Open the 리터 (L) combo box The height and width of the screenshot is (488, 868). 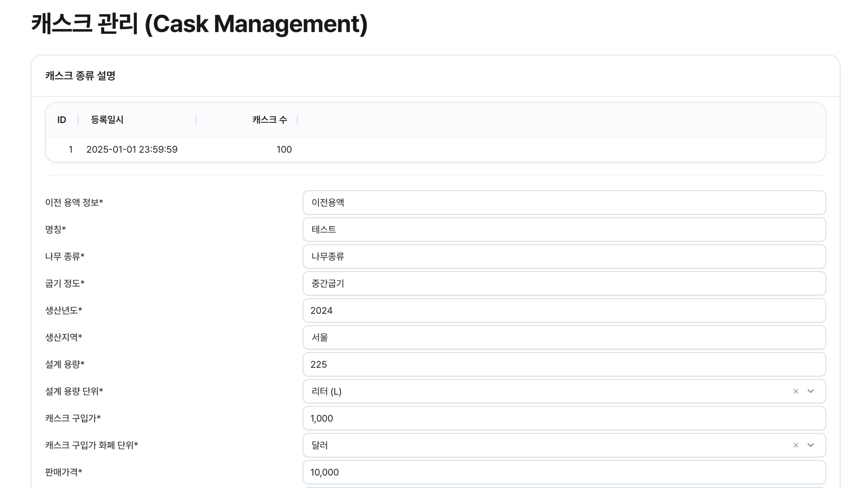pyautogui.click(x=564, y=391)
